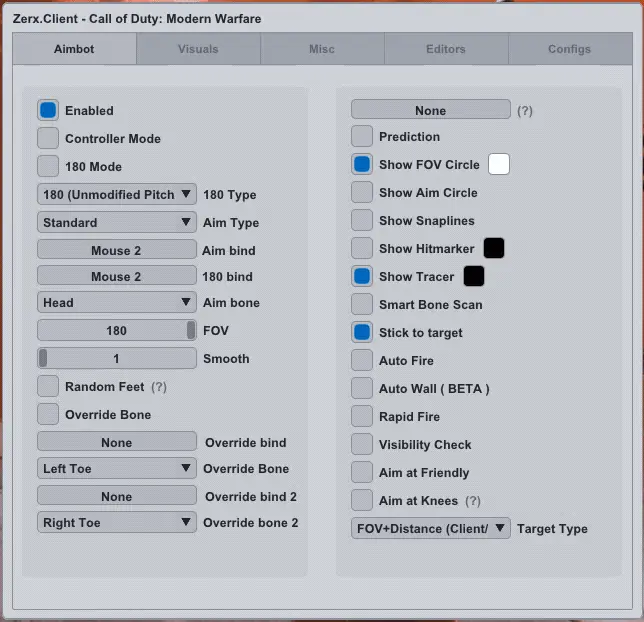644x622 pixels.
Task: Expand the Standard Aim Type dropdown
Action: point(117,222)
